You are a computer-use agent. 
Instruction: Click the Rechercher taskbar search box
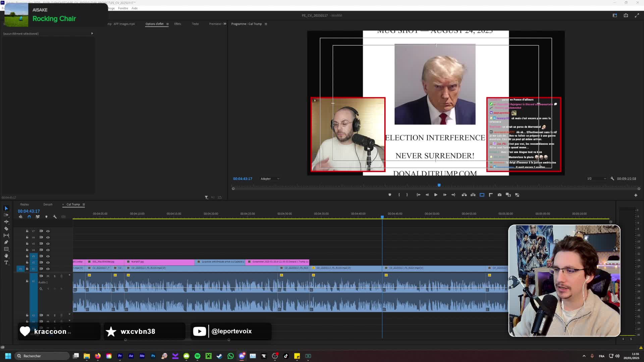pos(42,356)
